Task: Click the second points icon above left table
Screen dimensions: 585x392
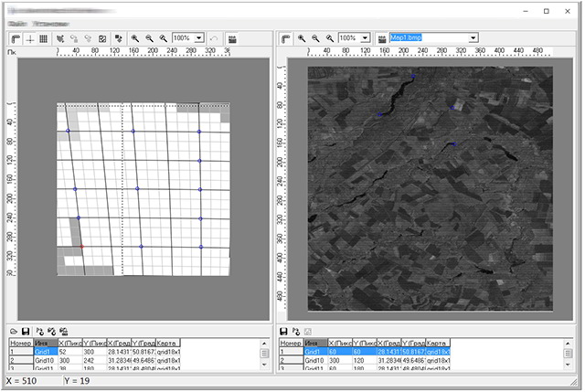Action: point(51,331)
